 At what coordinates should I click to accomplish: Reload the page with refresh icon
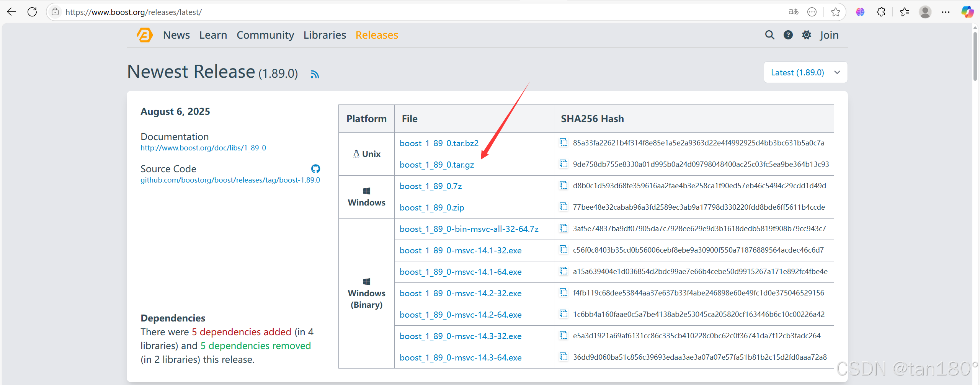tap(33, 12)
